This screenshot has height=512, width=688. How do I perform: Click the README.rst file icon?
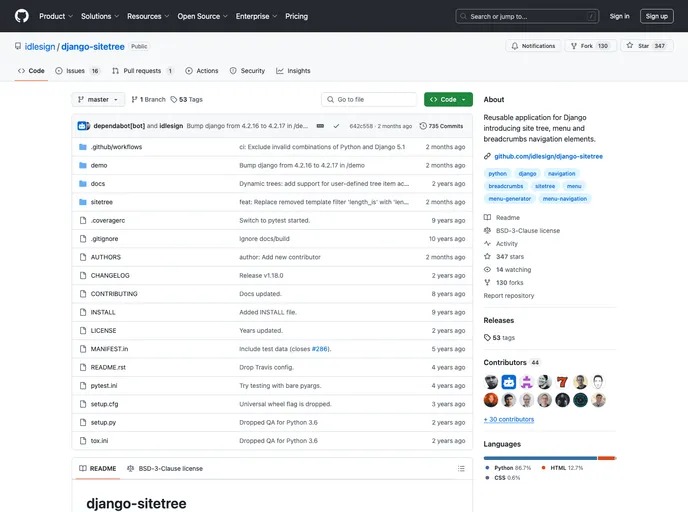[x=82, y=368]
